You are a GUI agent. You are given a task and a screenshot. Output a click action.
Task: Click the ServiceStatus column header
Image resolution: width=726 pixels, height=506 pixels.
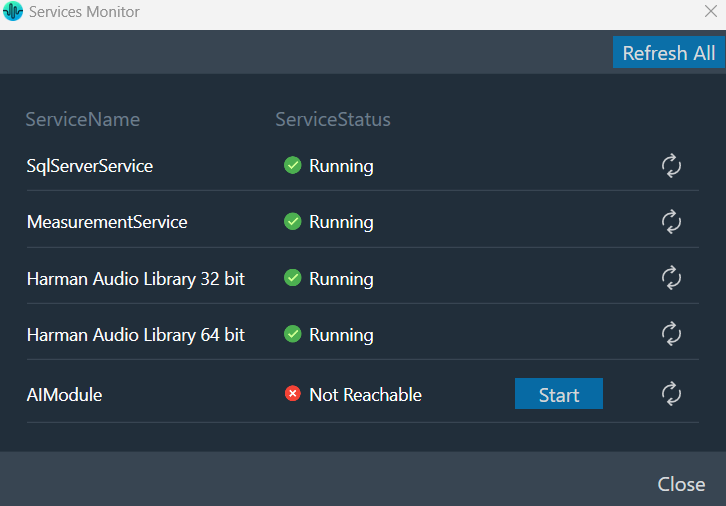tap(333, 119)
